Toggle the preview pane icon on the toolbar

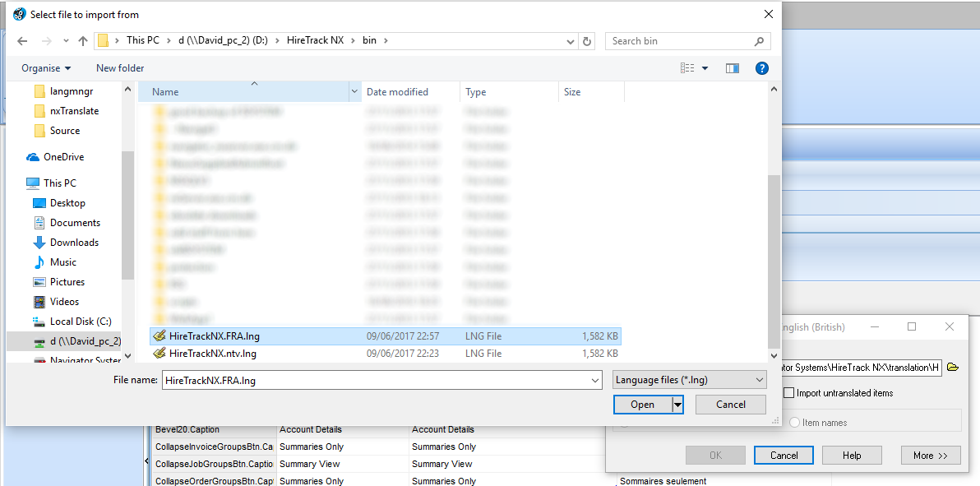[732, 68]
